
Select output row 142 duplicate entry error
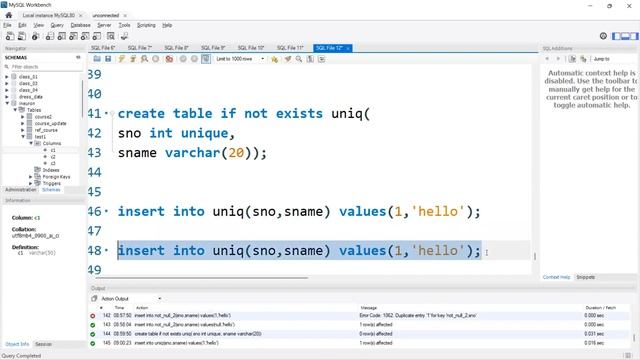(x=359, y=316)
